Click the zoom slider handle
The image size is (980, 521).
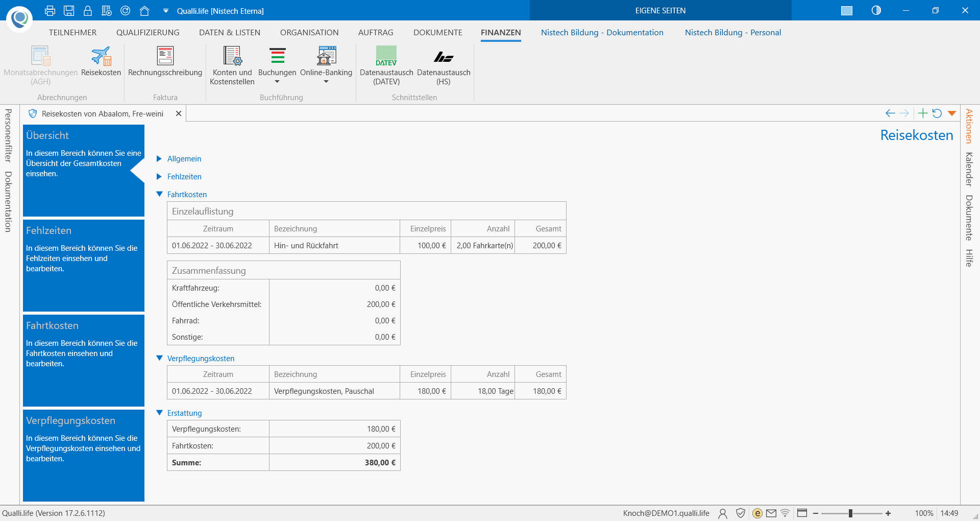850,513
